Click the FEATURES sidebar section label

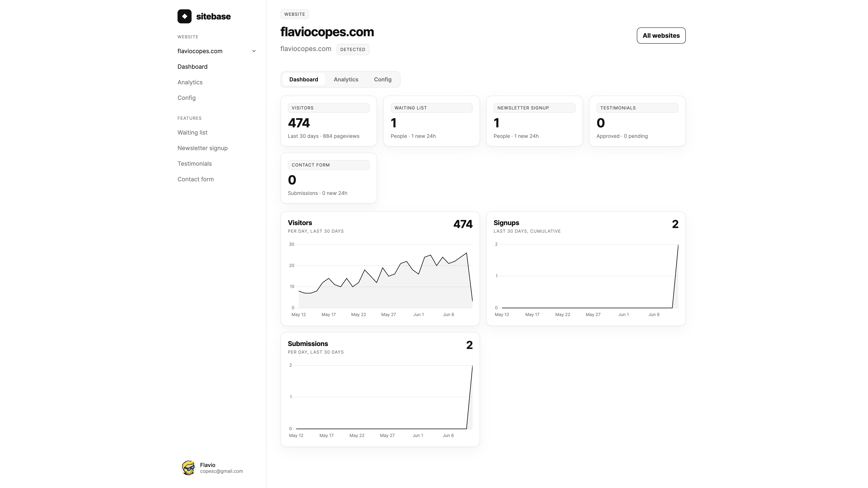tap(189, 118)
